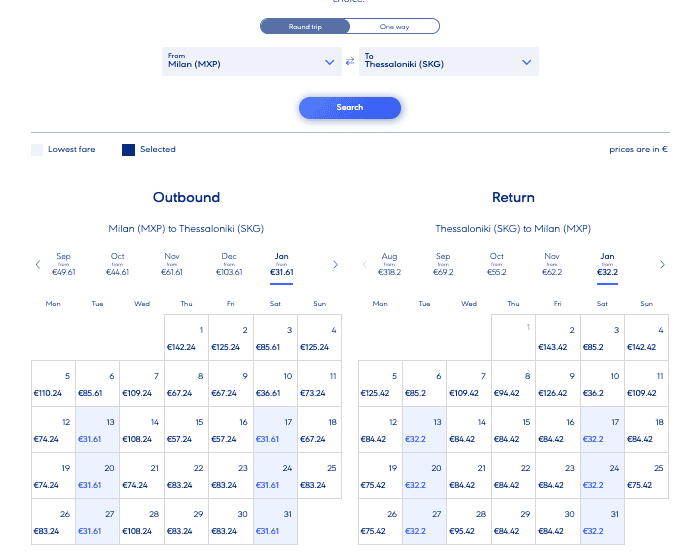Go to previous months in Outbound calendar
The width and height of the screenshot is (696, 558).
point(38,265)
